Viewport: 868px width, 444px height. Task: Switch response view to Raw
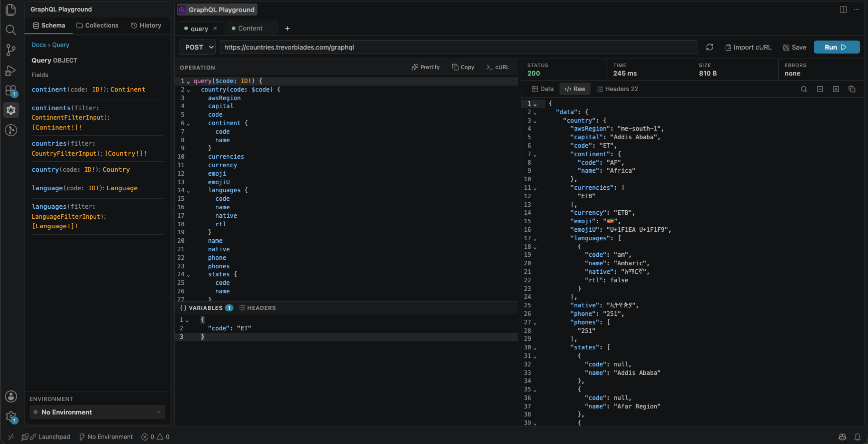[x=575, y=89]
